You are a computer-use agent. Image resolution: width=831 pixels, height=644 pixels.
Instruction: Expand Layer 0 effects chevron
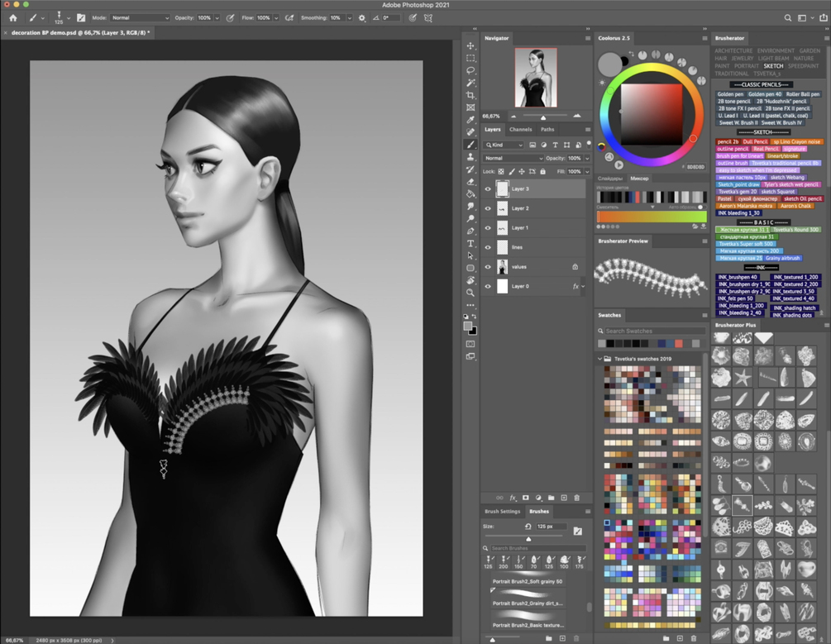click(583, 286)
